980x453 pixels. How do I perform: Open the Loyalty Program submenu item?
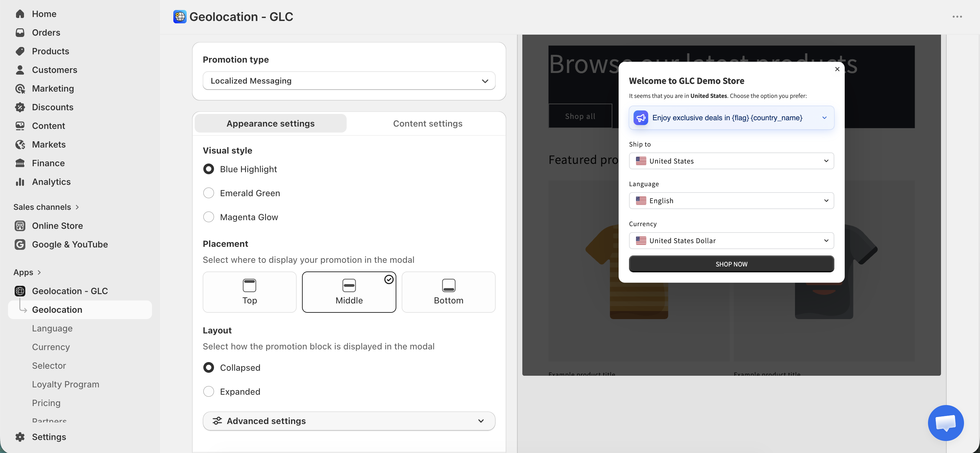pos(65,384)
